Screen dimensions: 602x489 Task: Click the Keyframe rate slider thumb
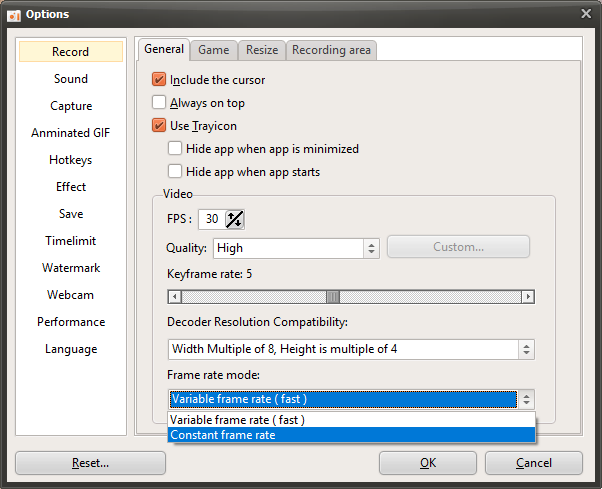coord(333,297)
